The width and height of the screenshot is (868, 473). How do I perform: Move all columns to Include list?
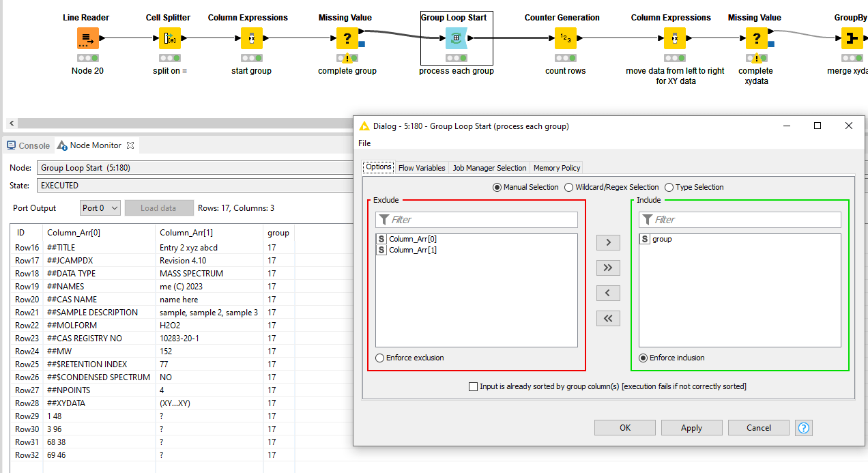coord(608,268)
